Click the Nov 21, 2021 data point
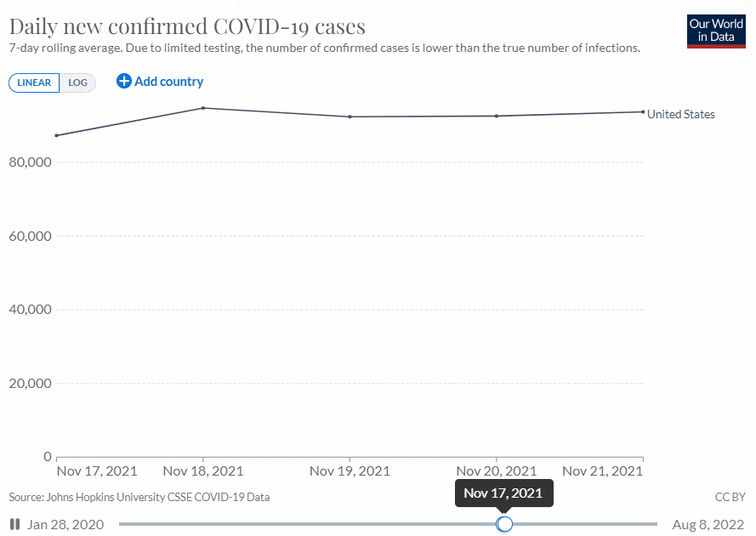The height and width of the screenshot is (536, 756). (643, 111)
